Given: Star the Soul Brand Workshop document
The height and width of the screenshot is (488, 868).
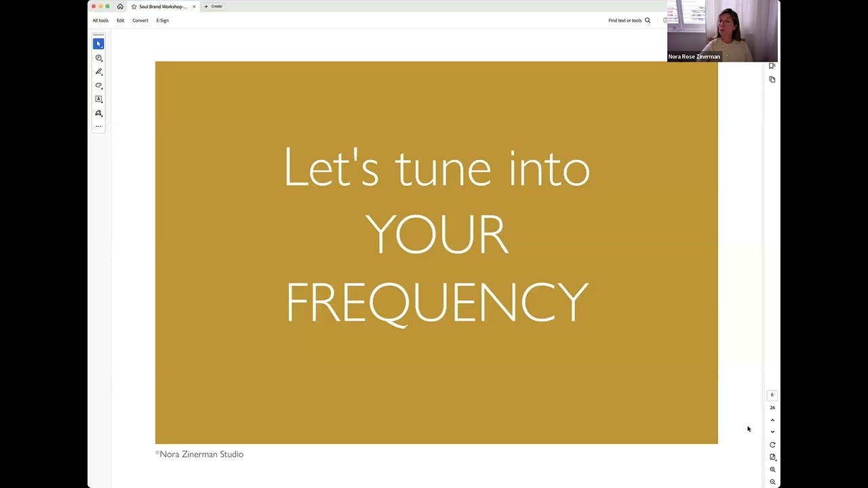Looking at the screenshot, I should [134, 6].
